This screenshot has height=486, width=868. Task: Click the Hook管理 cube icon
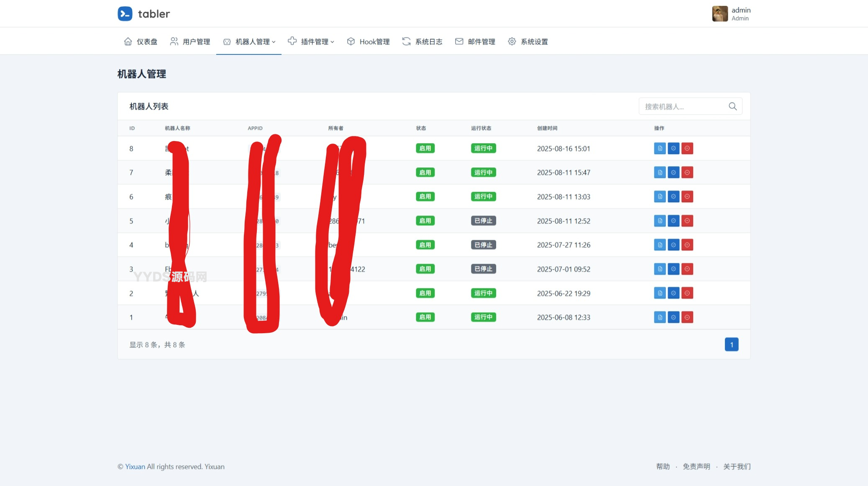[x=351, y=41]
